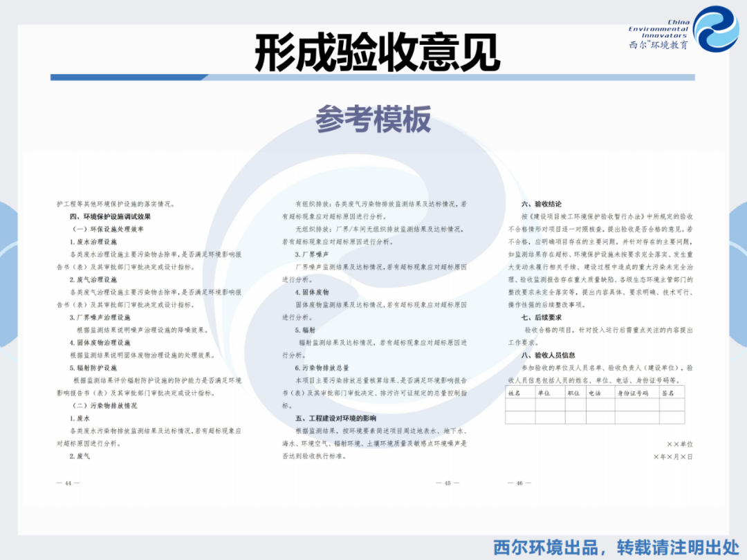This screenshot has width=747, height=560.
Task: Click the slide title 形成验收意见
Action: click(x=378, y=52)
